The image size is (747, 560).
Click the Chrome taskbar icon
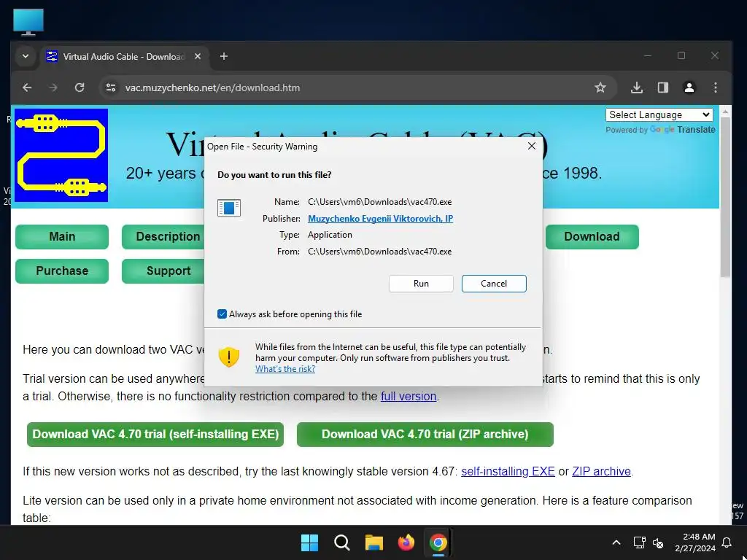point(438,542)
